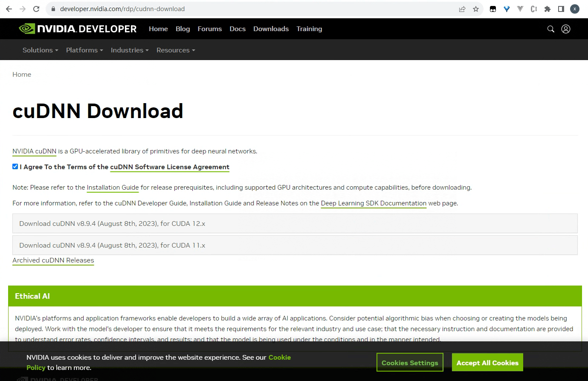Click the share page icon in address bar

(x=462, y=9)
